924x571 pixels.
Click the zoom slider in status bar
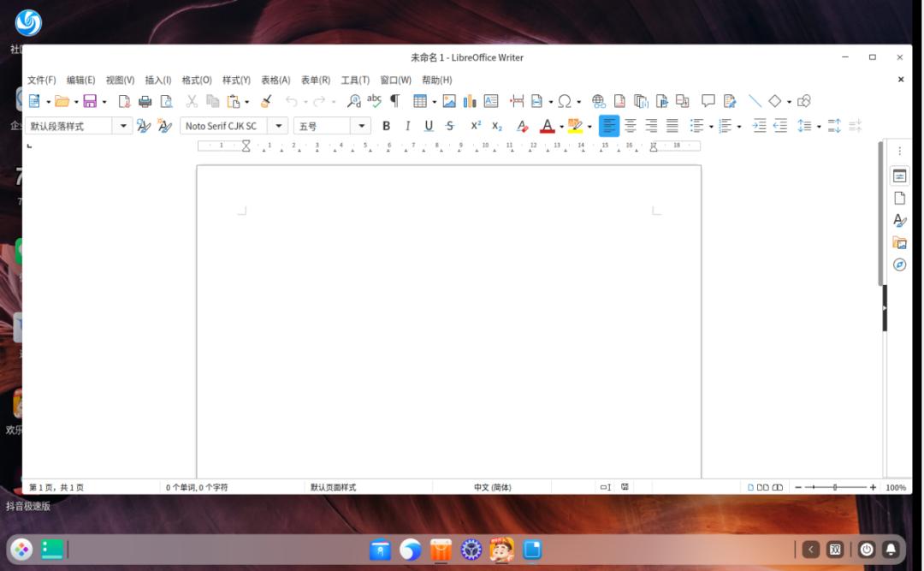pos(834,487)
